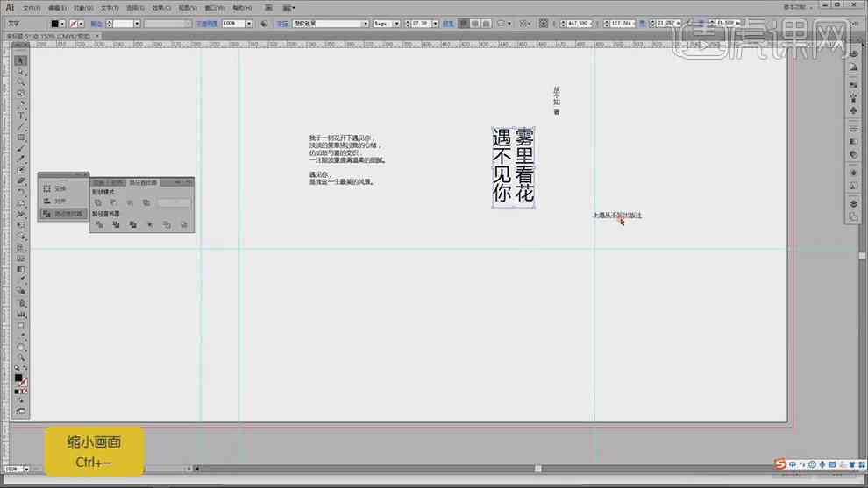Viewport: 868px width, 488px height.
Task: Close the document tab
Action: point(96,36)
